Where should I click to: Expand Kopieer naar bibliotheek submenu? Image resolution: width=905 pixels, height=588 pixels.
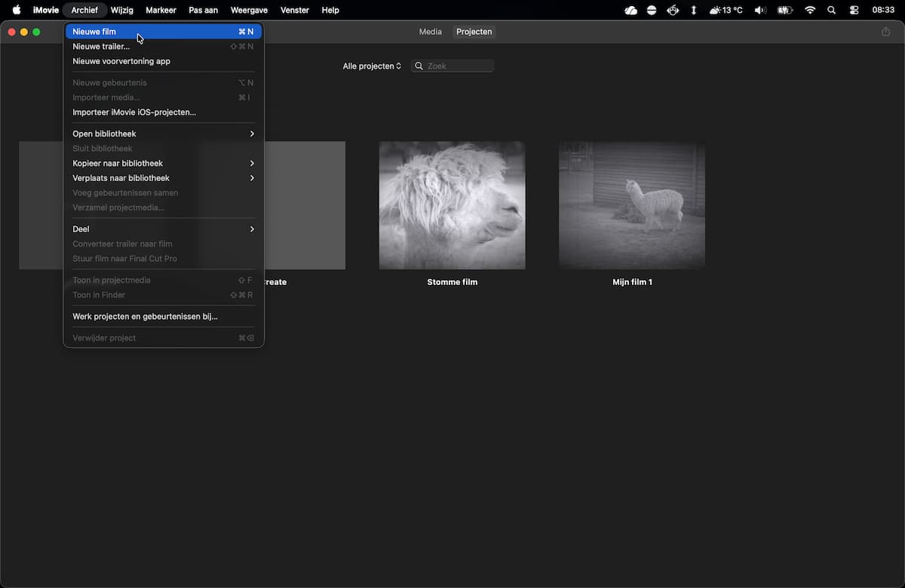[x=164, y=163]
